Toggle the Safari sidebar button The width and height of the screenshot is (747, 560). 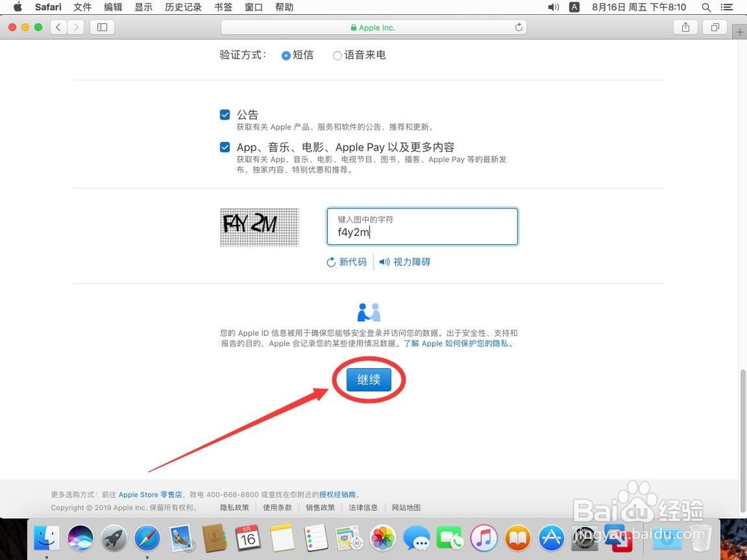(102, 27)
